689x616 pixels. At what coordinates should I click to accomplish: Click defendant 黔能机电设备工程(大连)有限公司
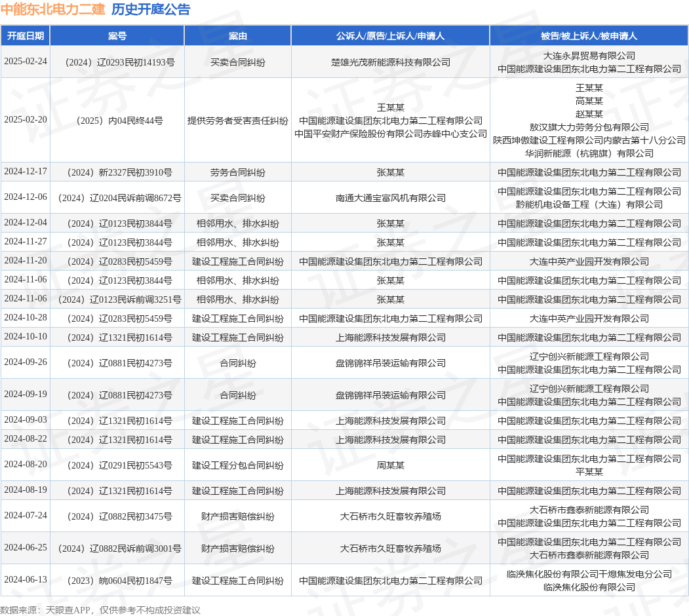click(589, 204)
